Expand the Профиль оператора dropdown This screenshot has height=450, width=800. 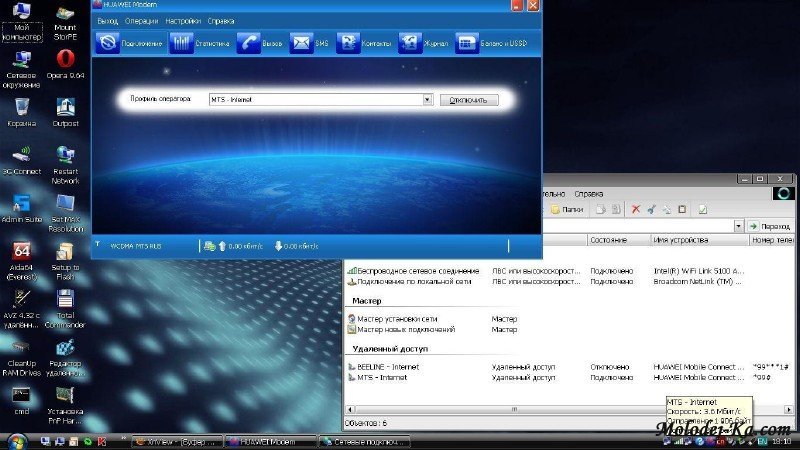tap(428, 100)
